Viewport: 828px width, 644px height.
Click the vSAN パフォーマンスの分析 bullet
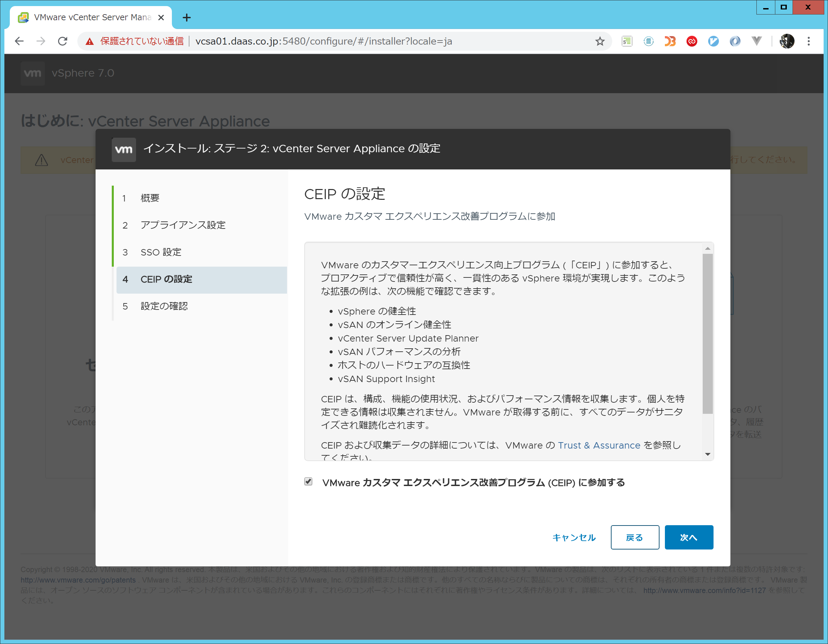coord(399,352)
